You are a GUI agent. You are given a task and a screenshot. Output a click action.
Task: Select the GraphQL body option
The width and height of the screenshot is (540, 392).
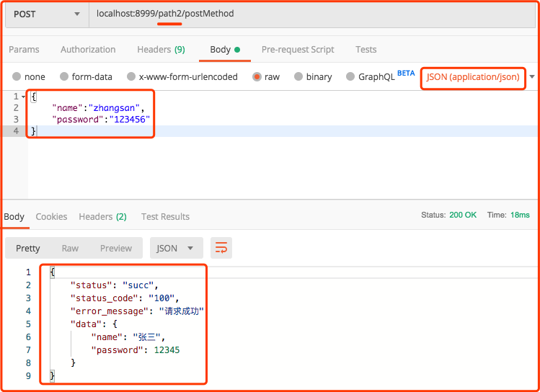pyautogui.click(x=351, y=76)
